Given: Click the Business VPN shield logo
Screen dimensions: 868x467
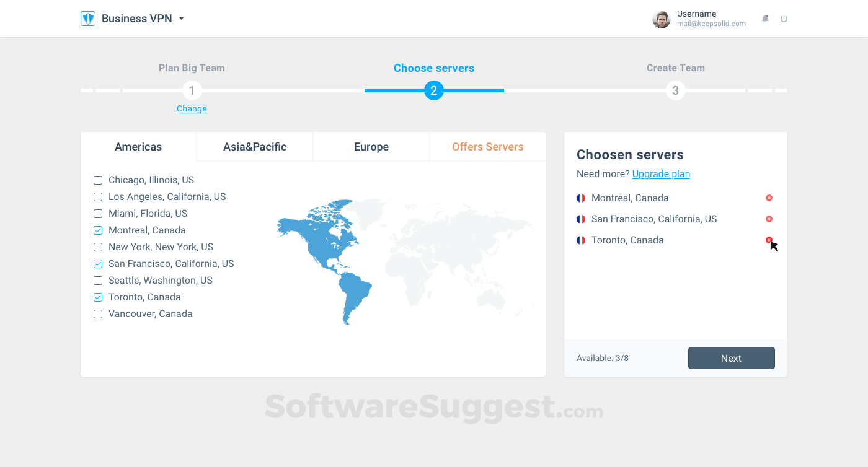Looking at the screenshot, I should 87,19.
